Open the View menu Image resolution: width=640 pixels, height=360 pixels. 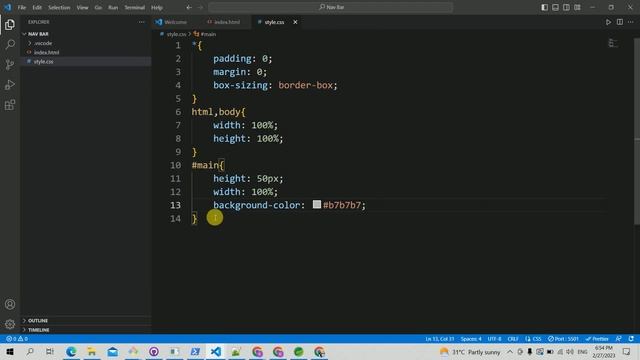pos(82,7)
